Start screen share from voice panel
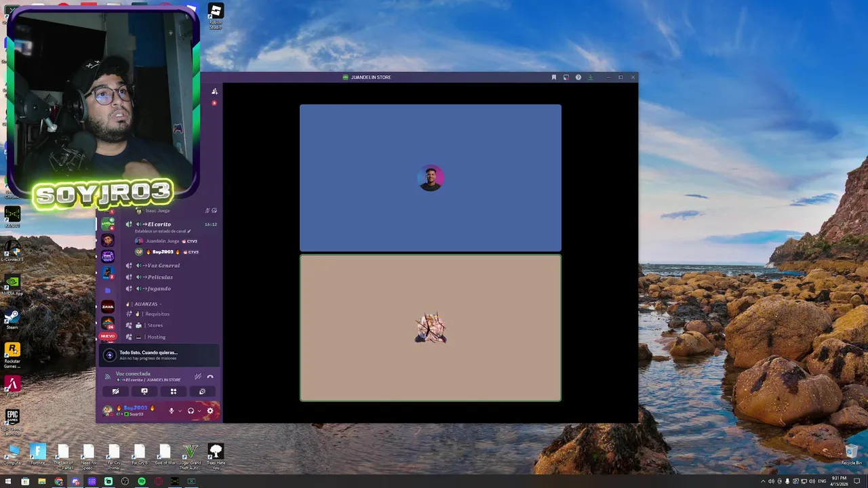The image size is (868, 488). click(144, 391)
